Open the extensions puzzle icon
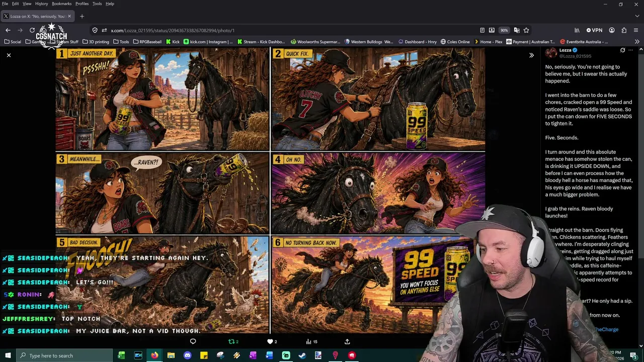The image size is (644, 362). (x=624, y=30)
